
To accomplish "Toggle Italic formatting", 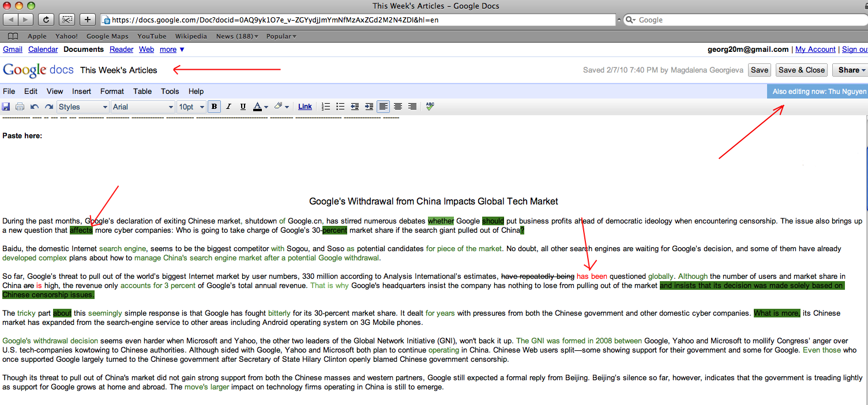I will pyautogui.click(x=228, y=107).
